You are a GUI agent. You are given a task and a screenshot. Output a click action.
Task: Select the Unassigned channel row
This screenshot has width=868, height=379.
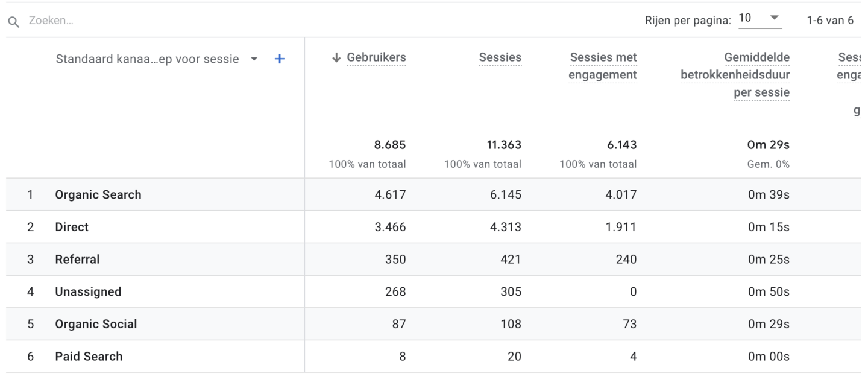[x=88, y=292]
